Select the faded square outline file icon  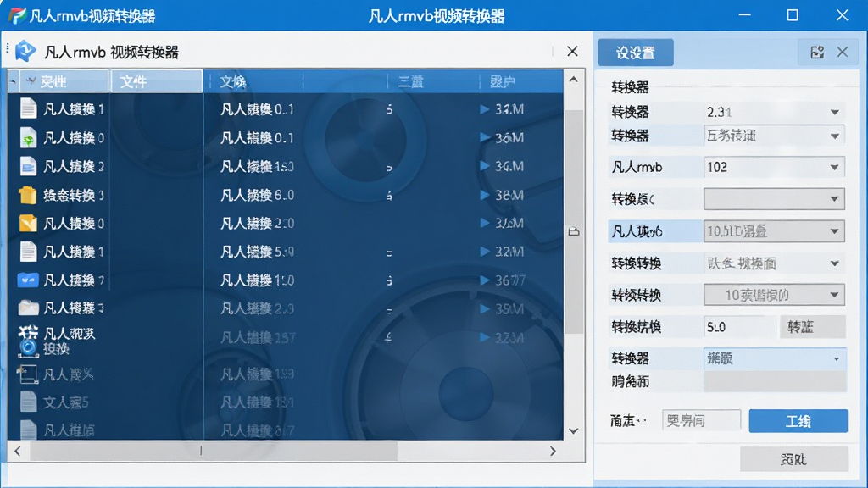pyautogui.click(x=27, y=374)
